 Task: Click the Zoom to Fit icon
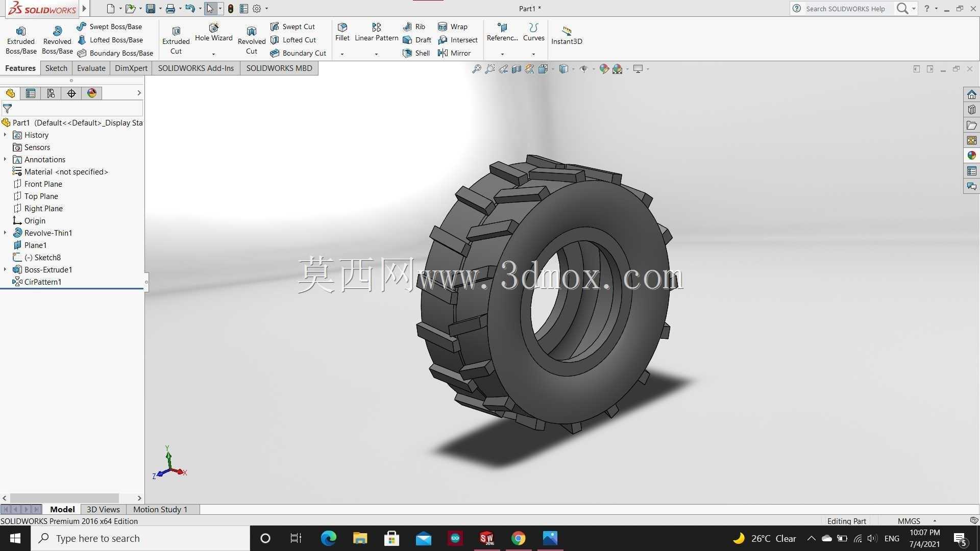(476, 69)
